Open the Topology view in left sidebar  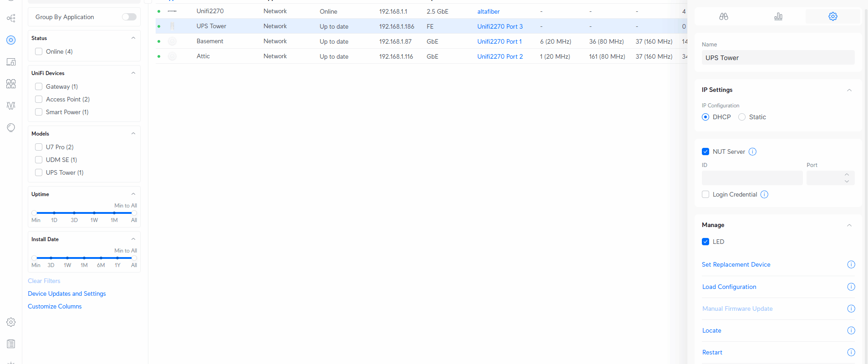pos(11,18)
